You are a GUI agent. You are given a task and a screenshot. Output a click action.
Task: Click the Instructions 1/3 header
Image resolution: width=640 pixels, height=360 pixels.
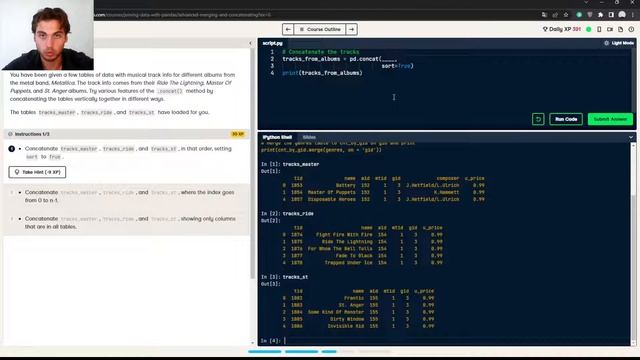click(x=32, y=134)
